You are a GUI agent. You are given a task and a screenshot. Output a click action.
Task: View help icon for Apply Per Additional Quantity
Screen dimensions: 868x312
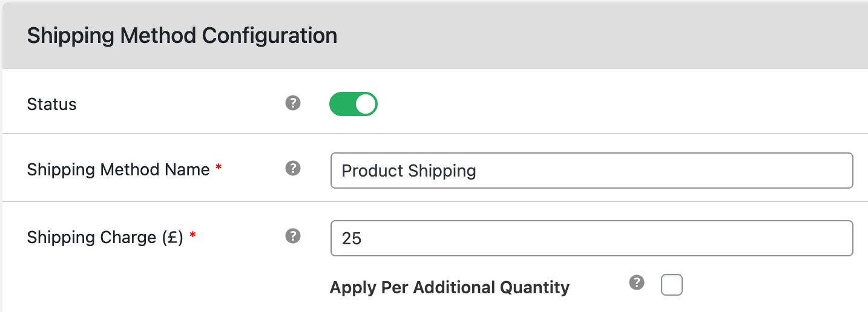point(636,282)
